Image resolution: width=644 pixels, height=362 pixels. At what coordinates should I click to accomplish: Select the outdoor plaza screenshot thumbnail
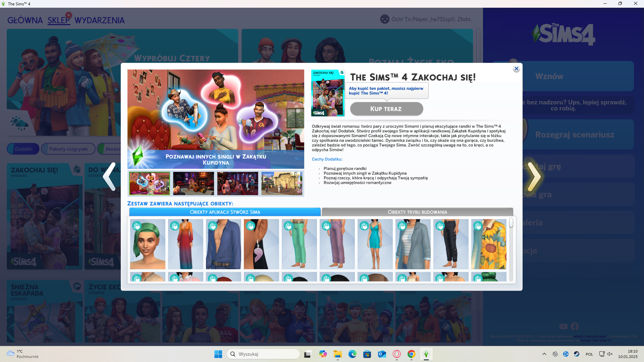pos(282,183)
